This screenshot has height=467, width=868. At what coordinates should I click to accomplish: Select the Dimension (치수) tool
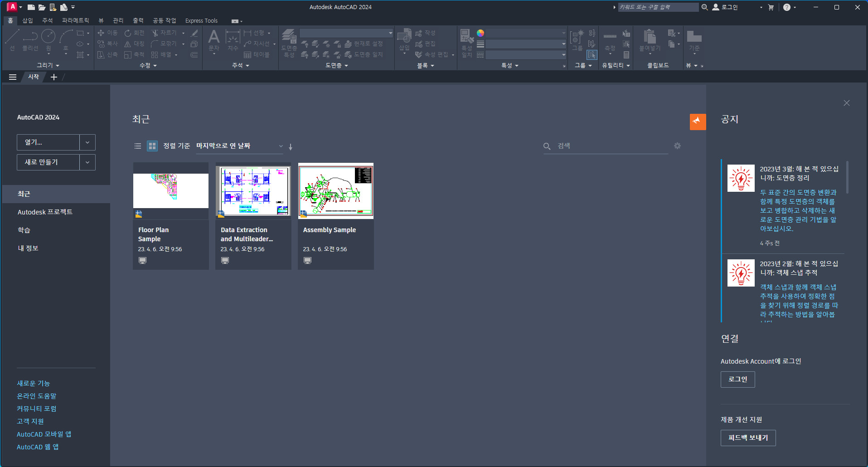(x=233, y=40)
